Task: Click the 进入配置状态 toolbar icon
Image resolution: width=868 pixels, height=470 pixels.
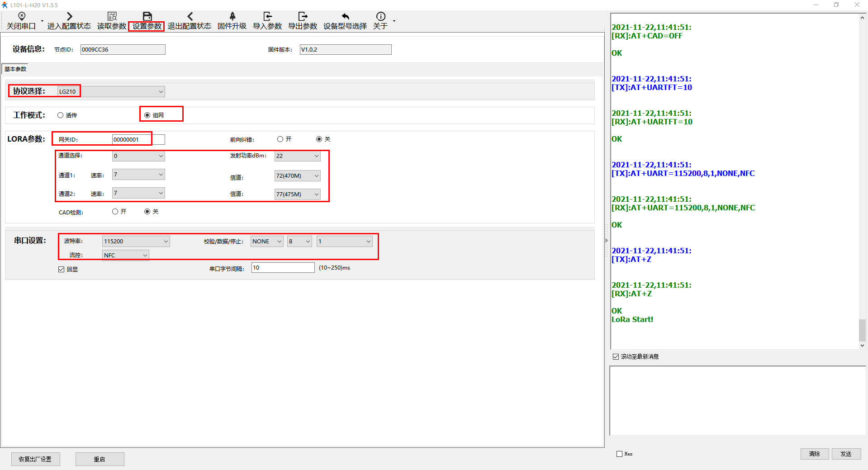Action: [x=69, y=17]
